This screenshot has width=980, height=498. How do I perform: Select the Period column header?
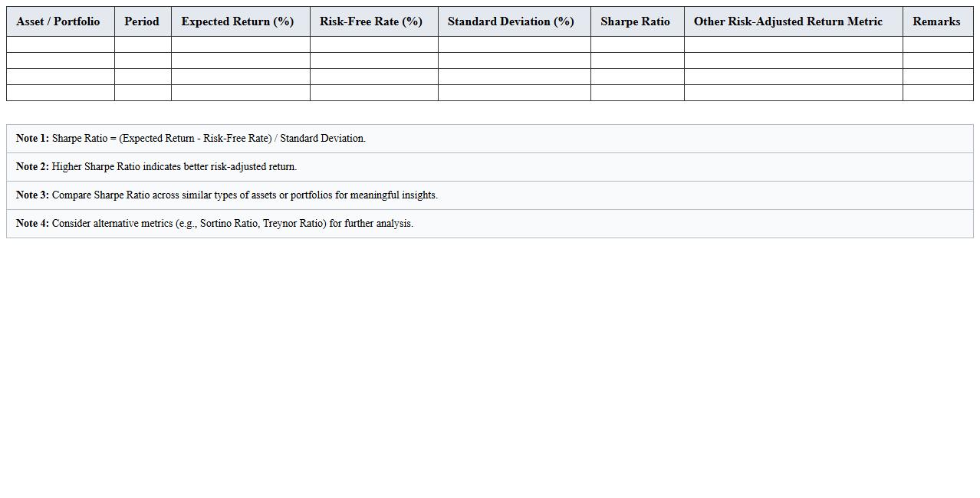[x=142, y=21]
